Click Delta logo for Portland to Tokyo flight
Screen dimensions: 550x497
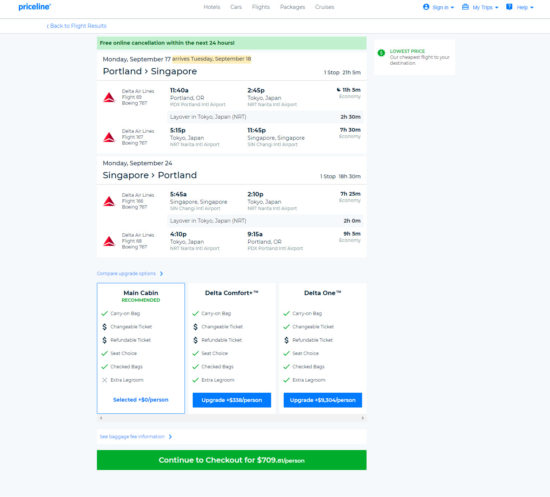click(x=109, y=98)
